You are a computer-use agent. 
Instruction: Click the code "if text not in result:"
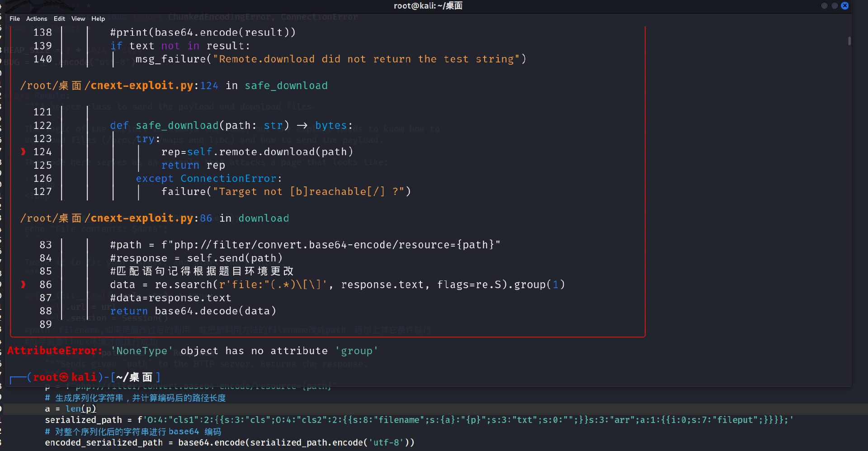[180, 46]
